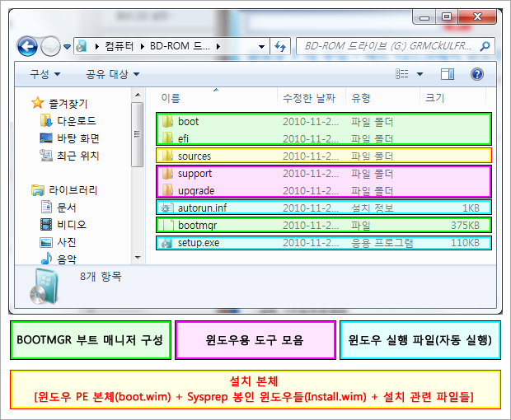Open 비디오 library

(72, 225)
